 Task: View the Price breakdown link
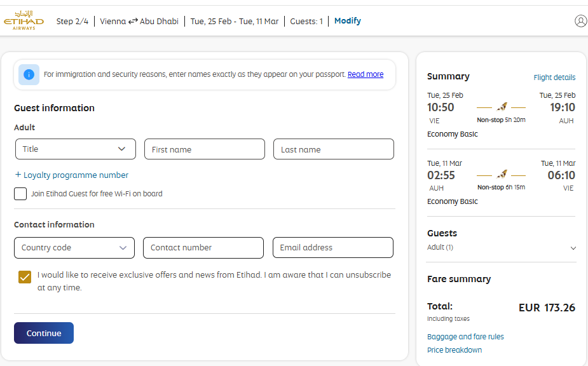tap(455, 350)
